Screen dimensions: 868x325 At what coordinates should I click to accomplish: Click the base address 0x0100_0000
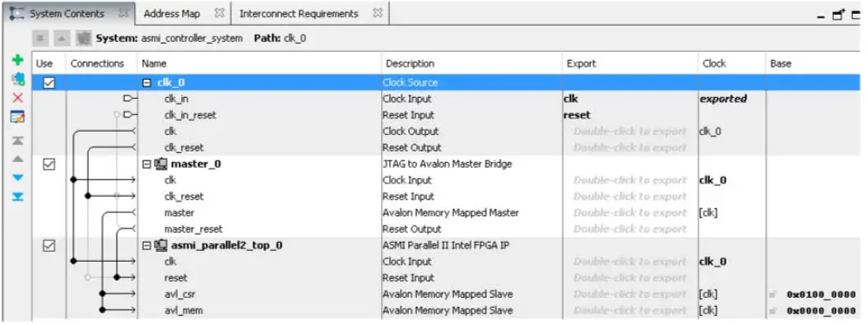click(821, 295)
